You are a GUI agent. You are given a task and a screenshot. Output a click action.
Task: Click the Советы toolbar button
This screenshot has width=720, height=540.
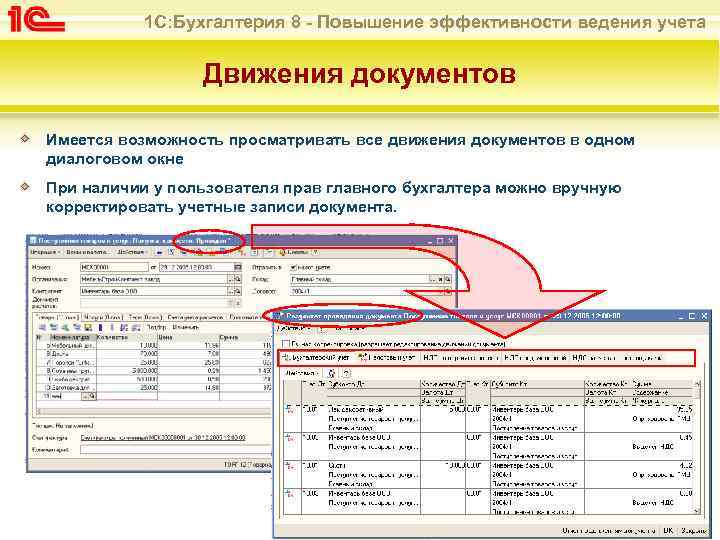click(294, 252)
